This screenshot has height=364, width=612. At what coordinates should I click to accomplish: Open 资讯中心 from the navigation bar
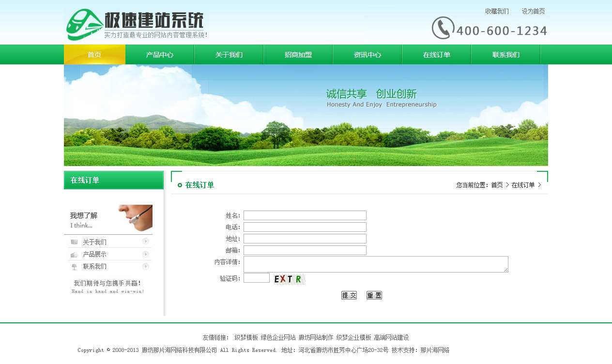(x=367, y=55)
